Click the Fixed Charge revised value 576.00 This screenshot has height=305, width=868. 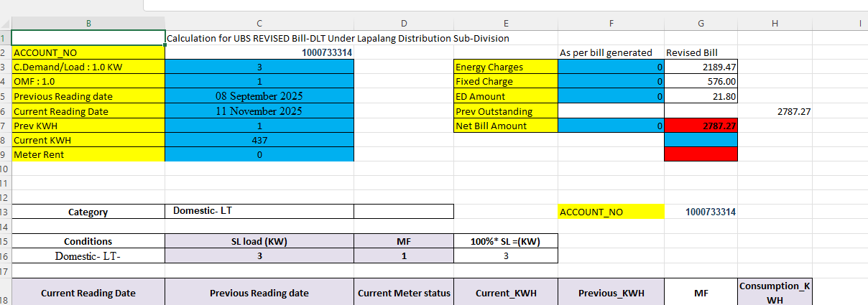(701, 82)
